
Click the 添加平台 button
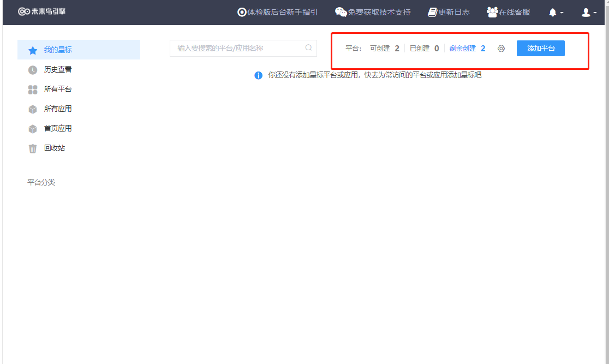(x=541, y=48)
